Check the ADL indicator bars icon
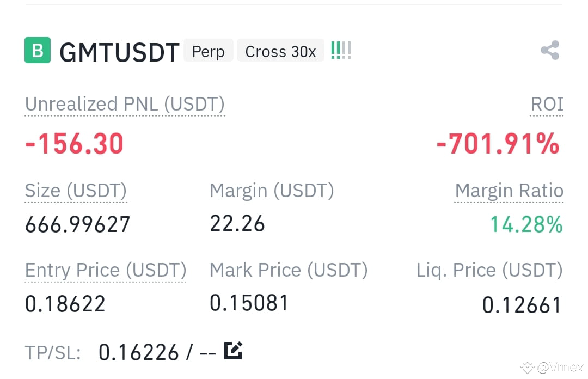 coord(341,50)
